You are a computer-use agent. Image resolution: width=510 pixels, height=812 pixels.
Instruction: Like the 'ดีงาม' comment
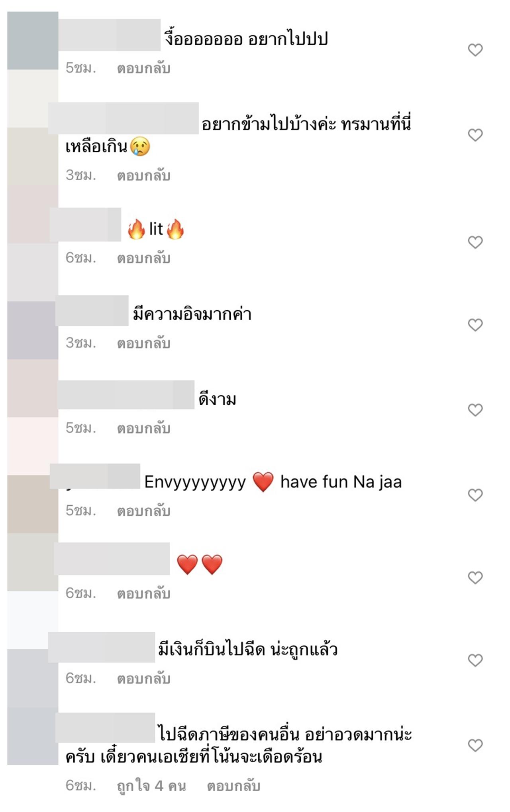click(x=475, y=410)
